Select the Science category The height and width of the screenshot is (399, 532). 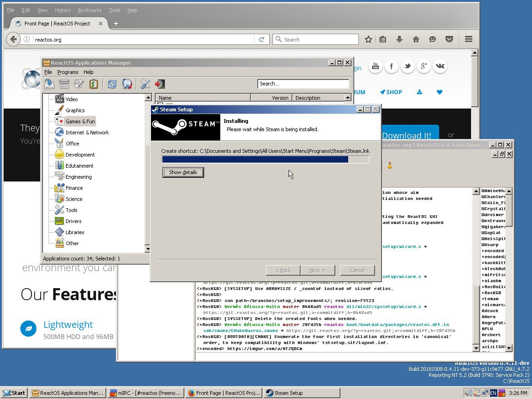[73, 199]
